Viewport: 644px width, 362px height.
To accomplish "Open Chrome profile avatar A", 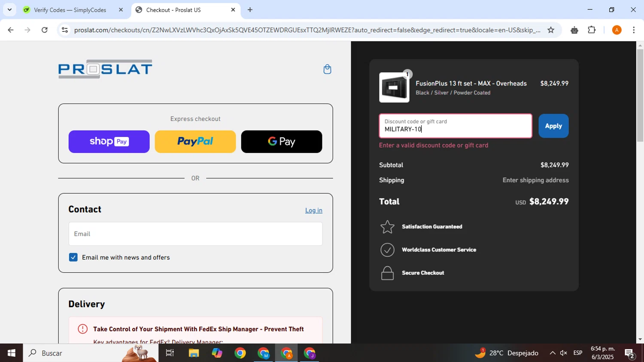I will [x=617, y=30].
